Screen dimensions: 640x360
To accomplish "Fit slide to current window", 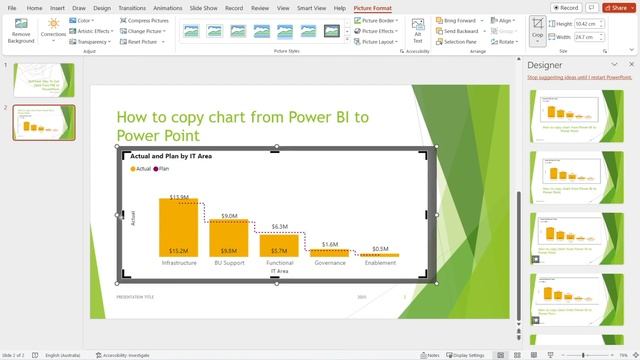I will (x=636, y=355).
